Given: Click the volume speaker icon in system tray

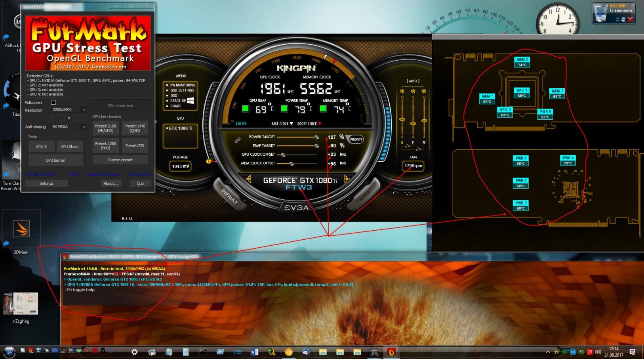Looking at the screenshot, I should click(x=598, y=352).
